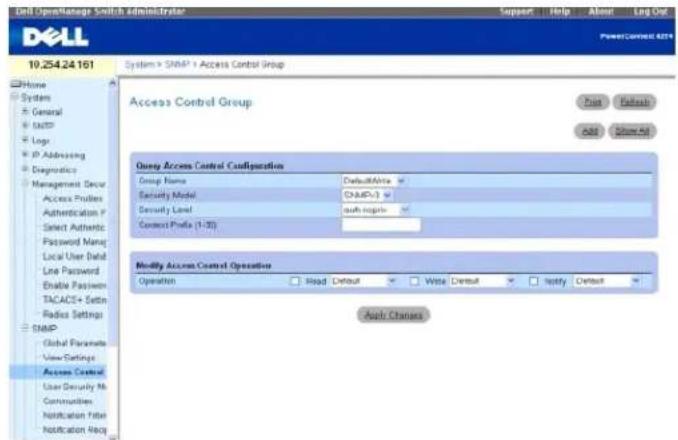
Task: Open View Settings in the tree
Action: [69, 358]
